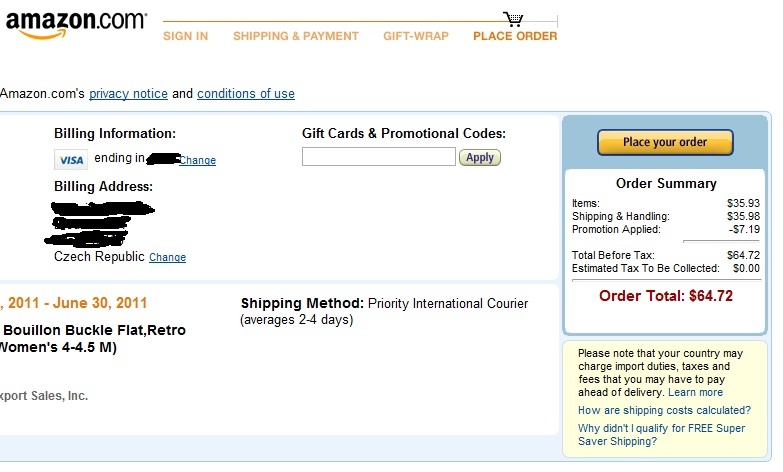Open the conditions of use link
The height and width of the screenshot is (472, 783).
(245, 94)
